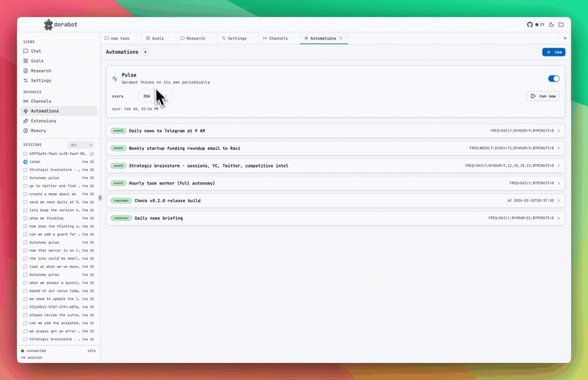Open the GitHub star link icon
Viewport: 588px width, 380px height.
529,25
